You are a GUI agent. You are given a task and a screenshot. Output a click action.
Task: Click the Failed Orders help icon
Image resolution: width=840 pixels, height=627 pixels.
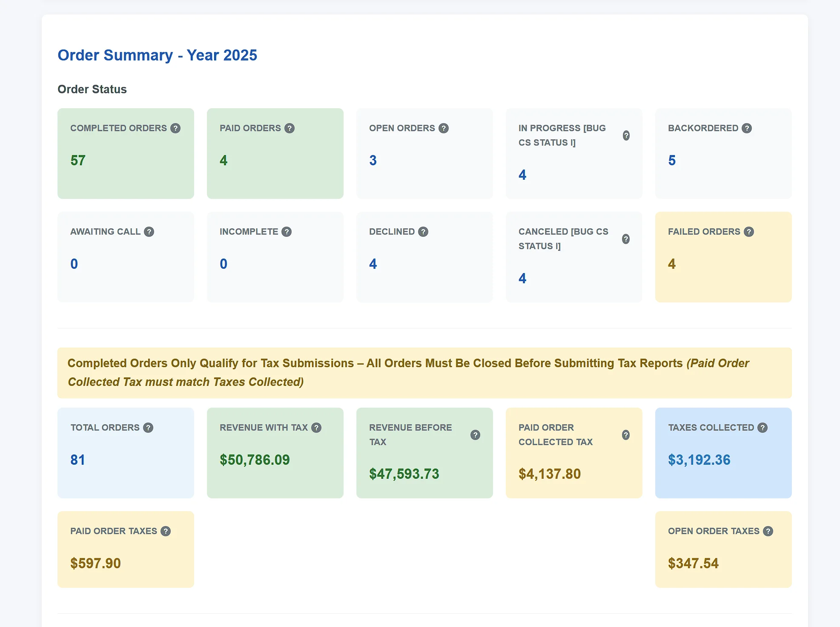749,232
